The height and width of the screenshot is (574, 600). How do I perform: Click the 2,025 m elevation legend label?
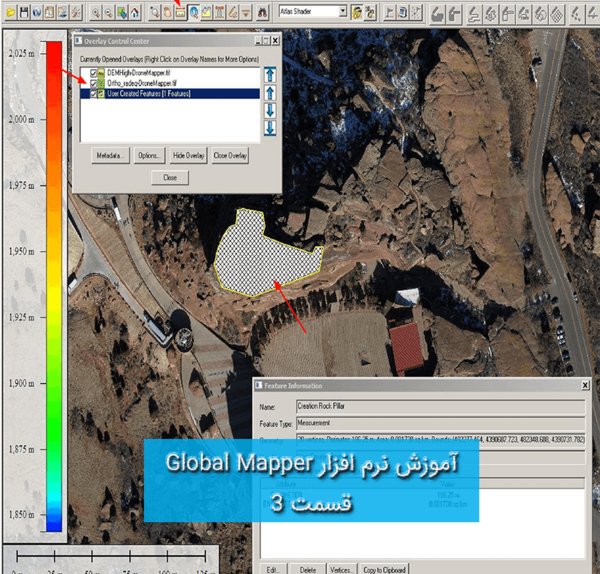pos(21,53)
